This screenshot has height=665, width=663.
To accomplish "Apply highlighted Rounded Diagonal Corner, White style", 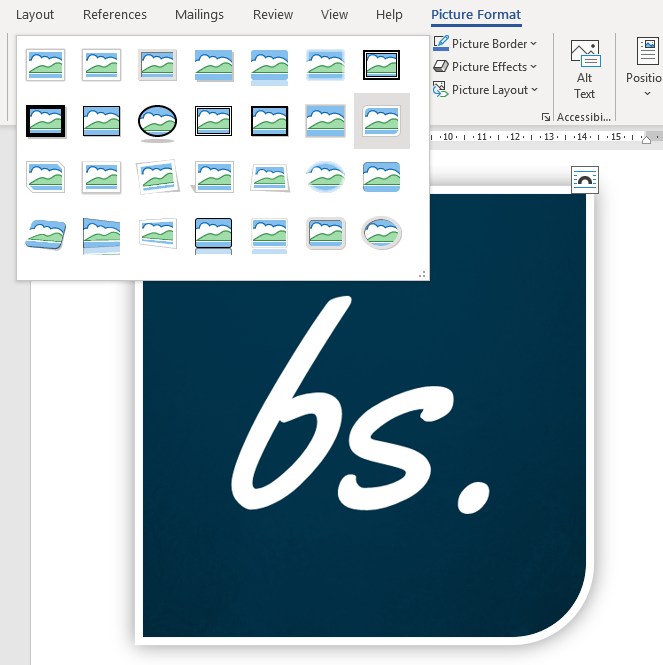I will (382, 121).
